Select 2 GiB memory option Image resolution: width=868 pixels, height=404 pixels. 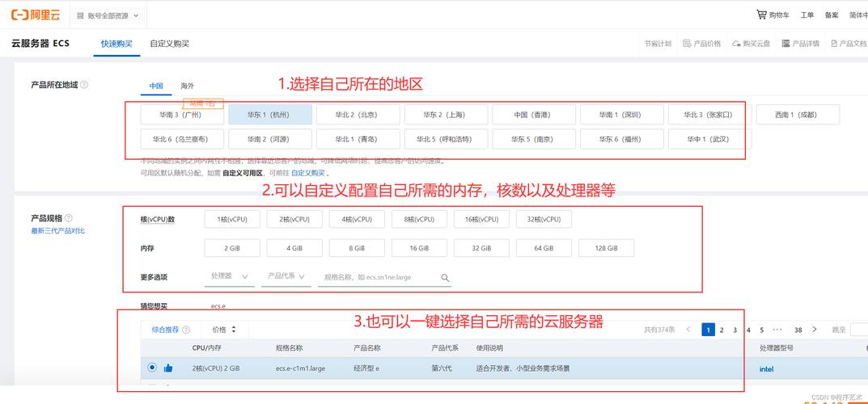tap(232, 248)
